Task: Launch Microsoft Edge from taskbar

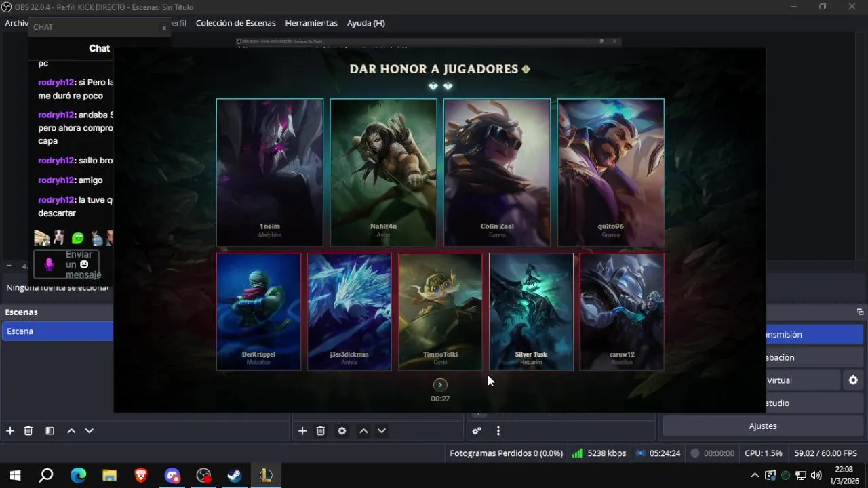Action: coord(78,476)
